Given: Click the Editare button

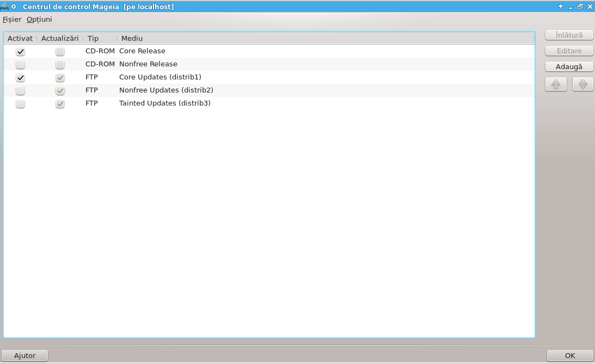Looking at the screenshot, I should 569,51.
